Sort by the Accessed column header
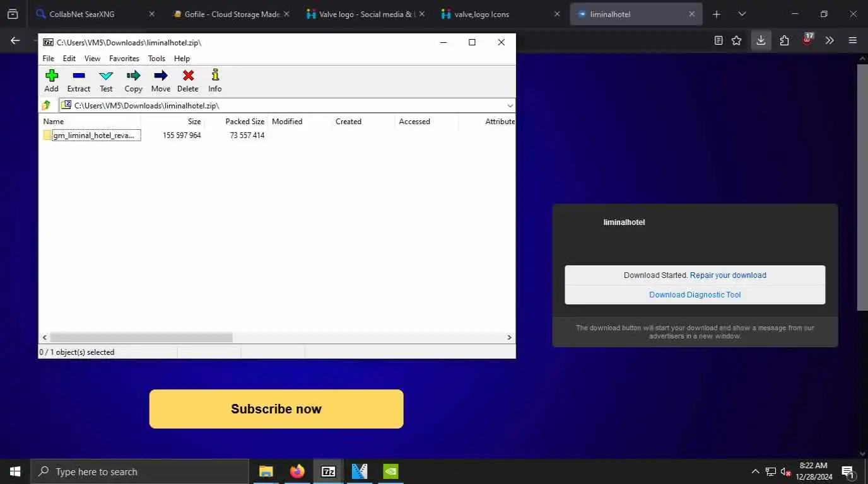 (x=427, y=122)
